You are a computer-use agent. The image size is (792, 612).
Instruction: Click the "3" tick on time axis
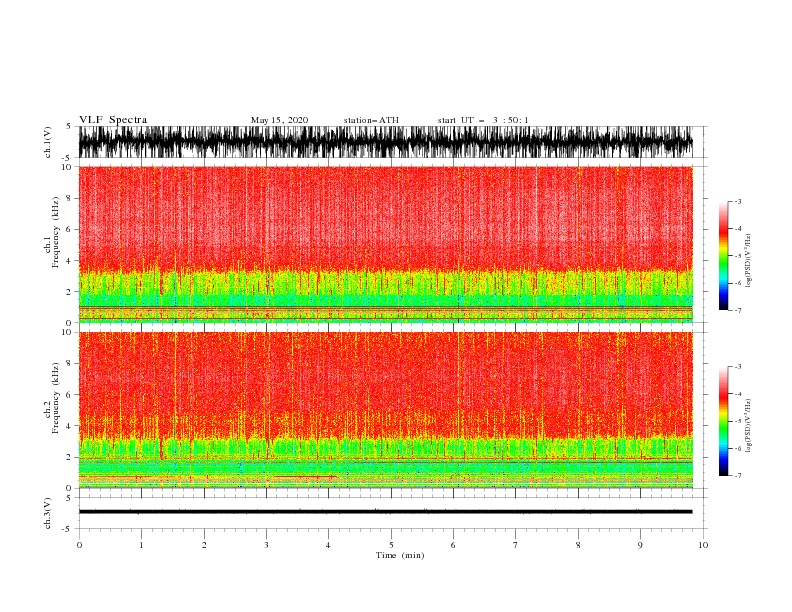(x=266, y=545)
